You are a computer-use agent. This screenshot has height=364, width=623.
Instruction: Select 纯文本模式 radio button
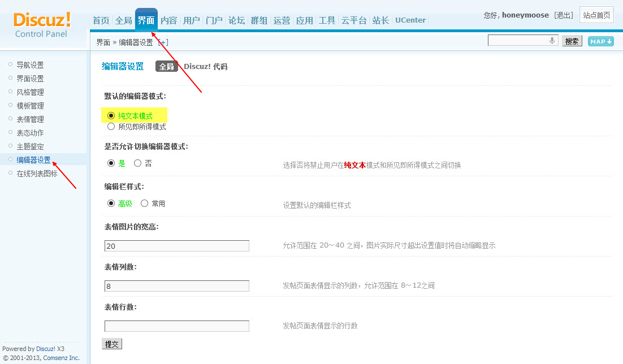pos(111,116)
